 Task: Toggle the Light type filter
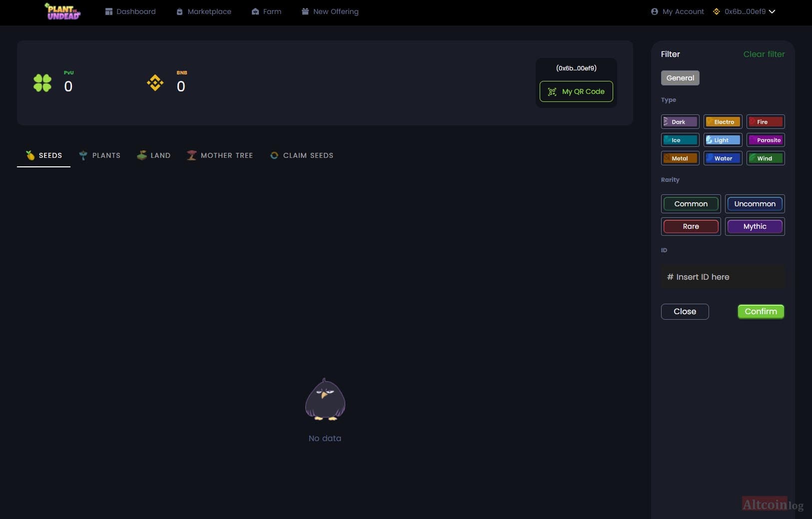723,140
